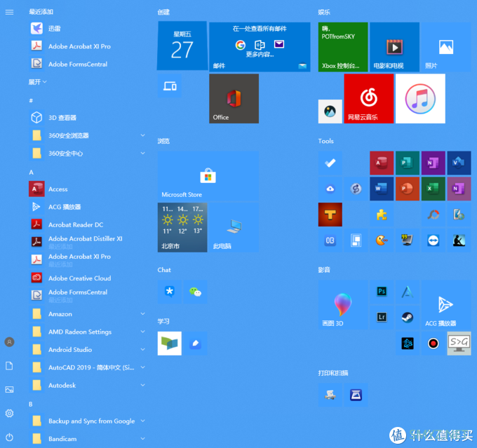Open 3D 查看器 in the app list
Image resolution: width=477 pixels, height=448 pixels.
(x=88, y=117)
